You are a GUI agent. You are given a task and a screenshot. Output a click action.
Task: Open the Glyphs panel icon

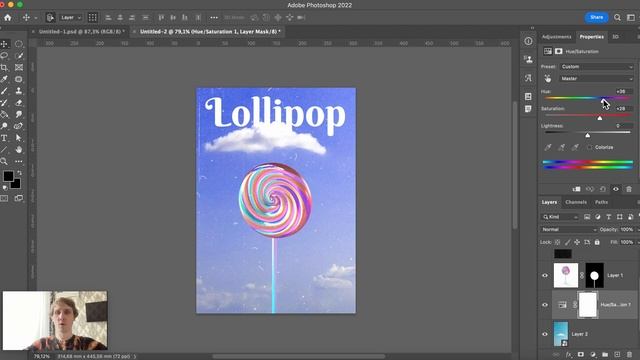[528, 78]
